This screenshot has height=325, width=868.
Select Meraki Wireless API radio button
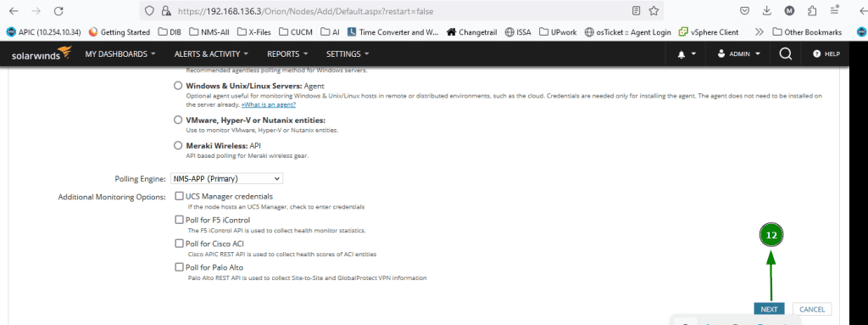click(x=178, y=145)
